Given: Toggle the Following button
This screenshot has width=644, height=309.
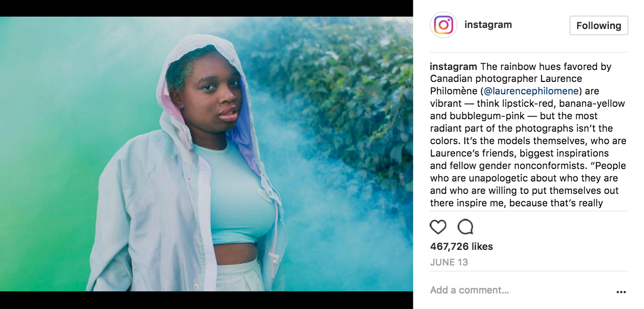Looking at the screenshot, I should click(x=599, y=25).
